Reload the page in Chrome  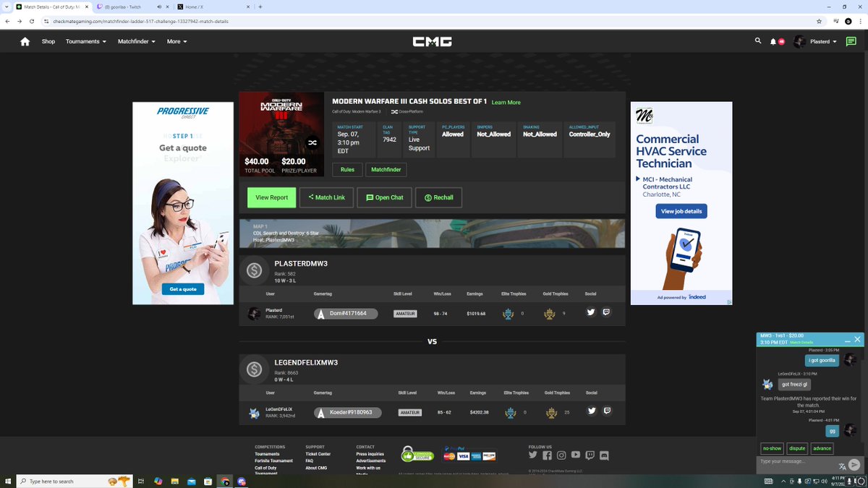(x=32, y=21)
